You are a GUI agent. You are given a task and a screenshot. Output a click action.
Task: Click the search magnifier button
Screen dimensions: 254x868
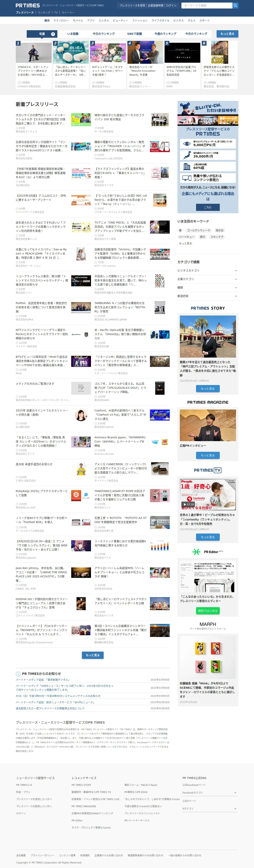click(235, 5)
